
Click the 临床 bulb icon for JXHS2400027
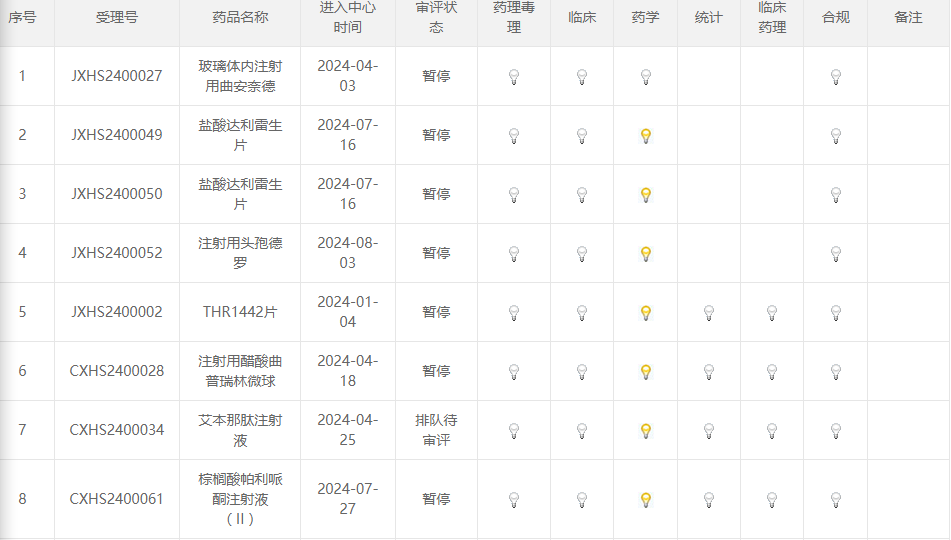point(582,76)
